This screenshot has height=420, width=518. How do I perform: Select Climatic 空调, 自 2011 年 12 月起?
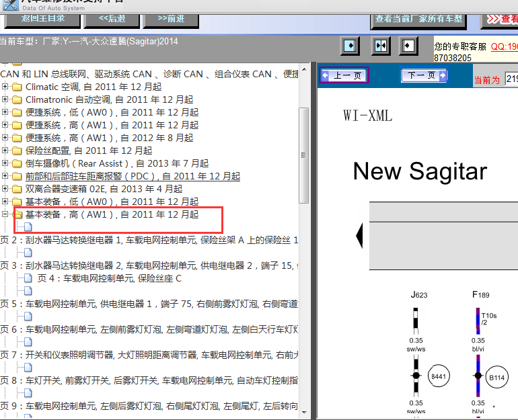tap(94, 87)
